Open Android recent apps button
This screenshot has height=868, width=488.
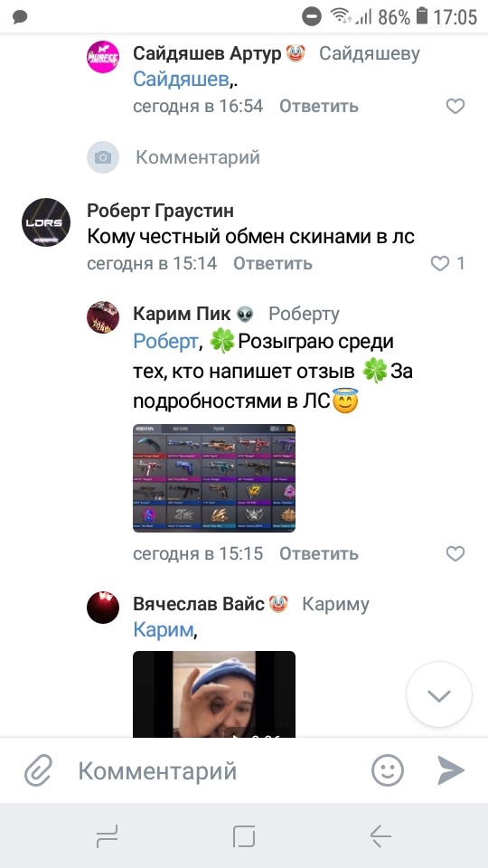(x=108, y=835)
